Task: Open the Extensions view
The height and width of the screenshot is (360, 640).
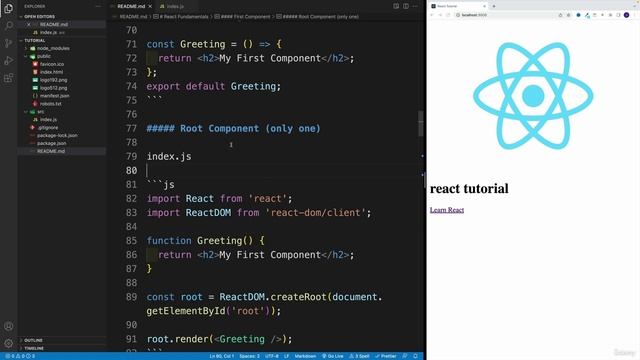Action: 8,78
